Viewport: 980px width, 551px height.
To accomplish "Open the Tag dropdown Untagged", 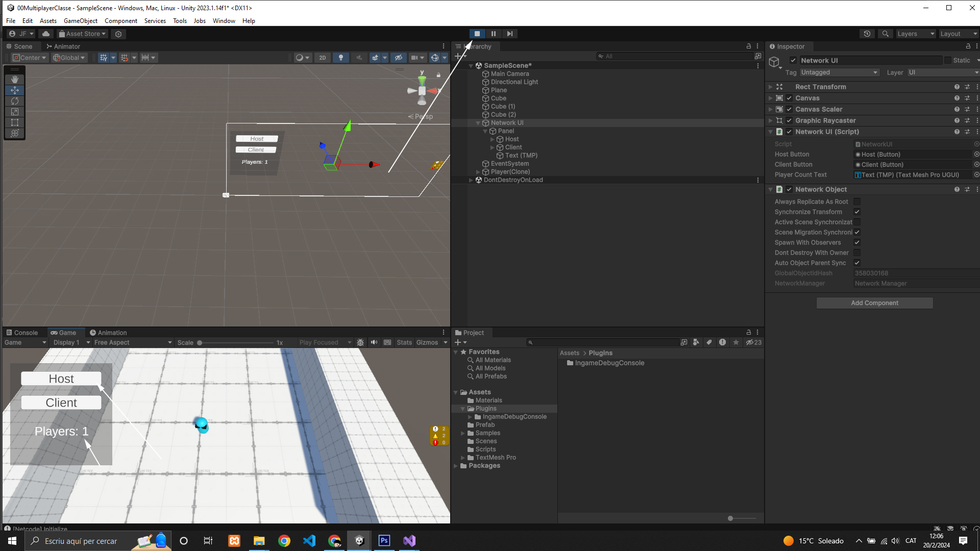I will (x=839, y=72).
